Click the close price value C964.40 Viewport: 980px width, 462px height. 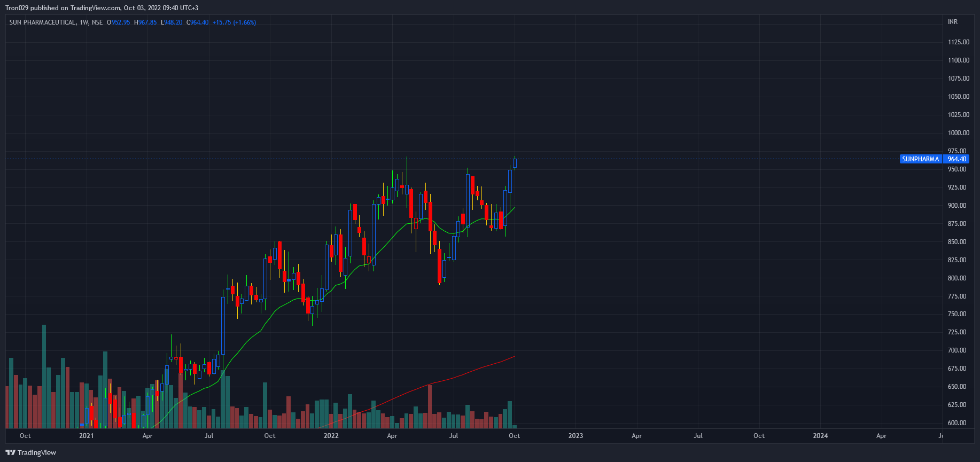click(x=197, y=22)
